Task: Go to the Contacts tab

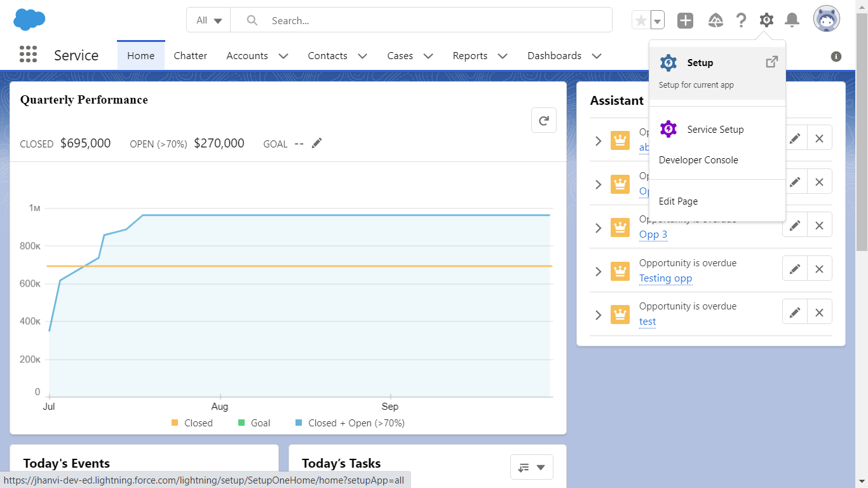Action: click(327, 56)
